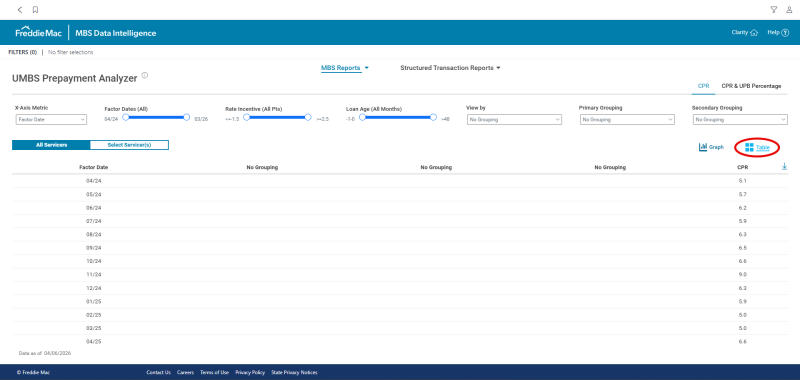
Task: Select the 03/25 factor date row
Action: click(x=400, y=328)
